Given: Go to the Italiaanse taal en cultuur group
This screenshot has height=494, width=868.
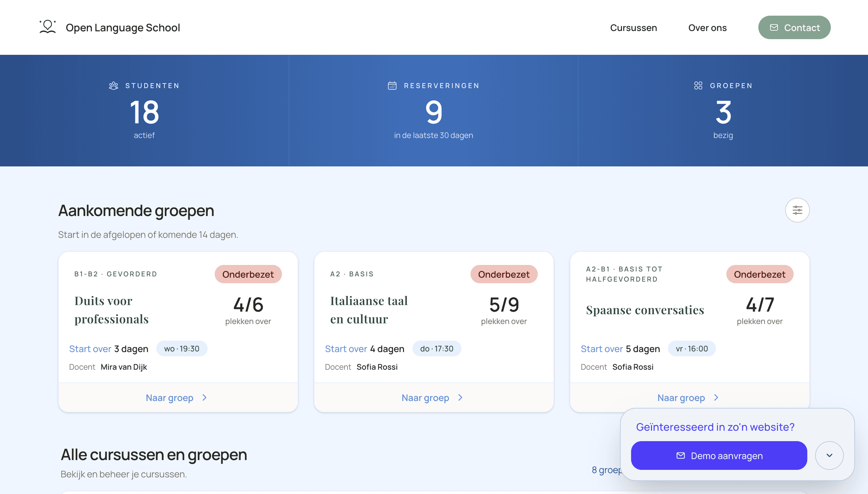Looking at the screenshot, I should pos(433,398).
